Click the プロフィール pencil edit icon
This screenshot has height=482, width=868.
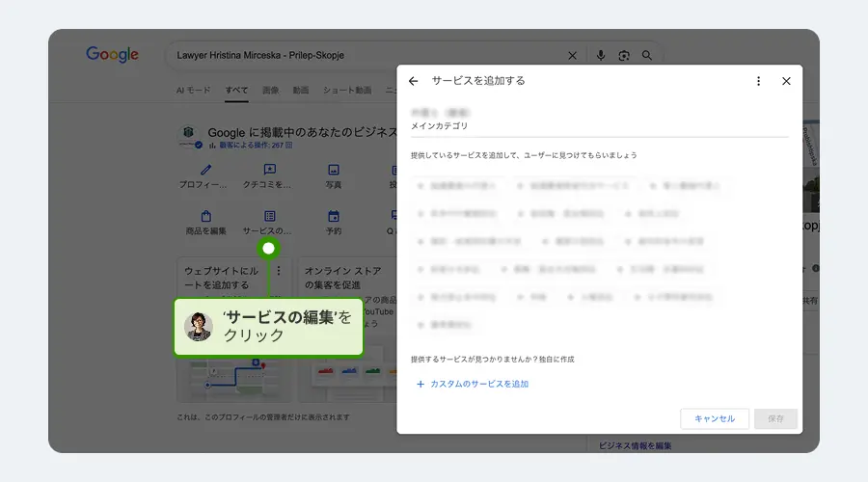coord(205,170)
